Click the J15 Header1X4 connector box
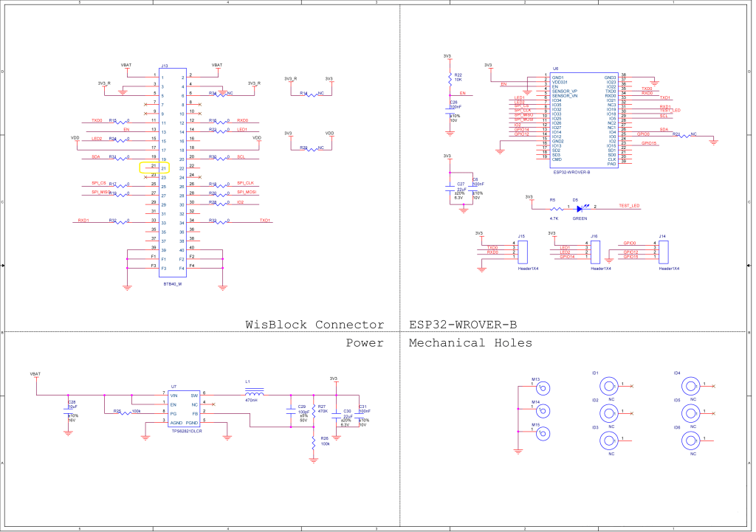 pyautogui.click(x=521, y=249)
